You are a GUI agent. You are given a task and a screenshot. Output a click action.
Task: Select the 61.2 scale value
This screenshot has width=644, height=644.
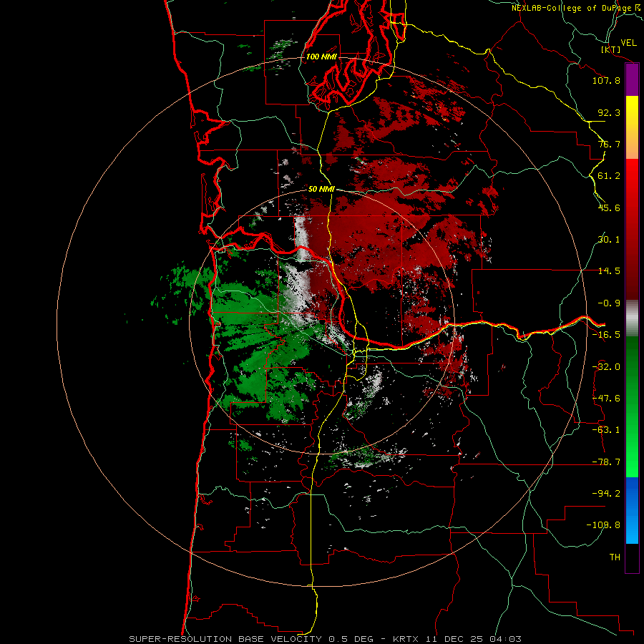tap(609, 176)
